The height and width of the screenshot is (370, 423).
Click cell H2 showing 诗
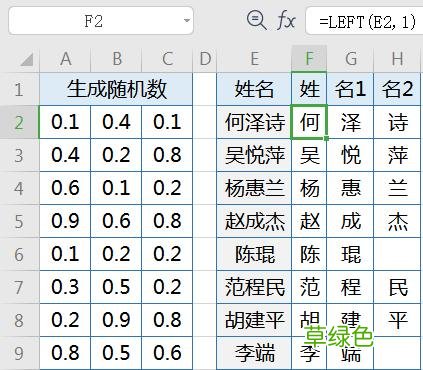[397, 122]
